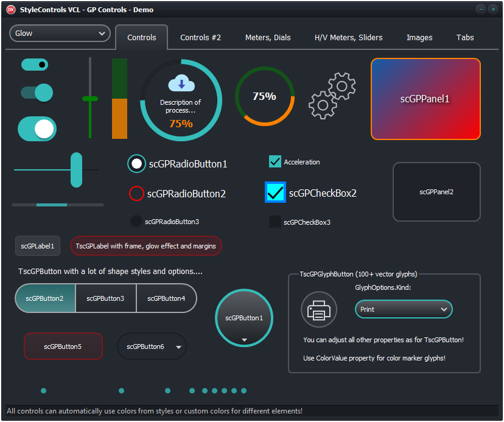Click scGPButton4

(167, 298)
